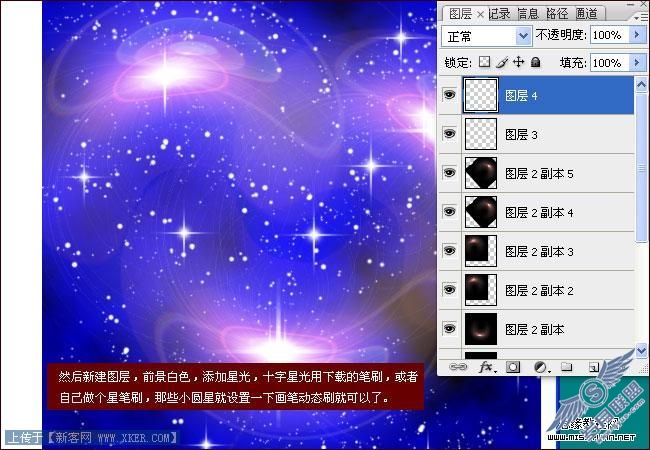Add a layer mask with mask icon
The image size is (650, 450).
point(513,367)
